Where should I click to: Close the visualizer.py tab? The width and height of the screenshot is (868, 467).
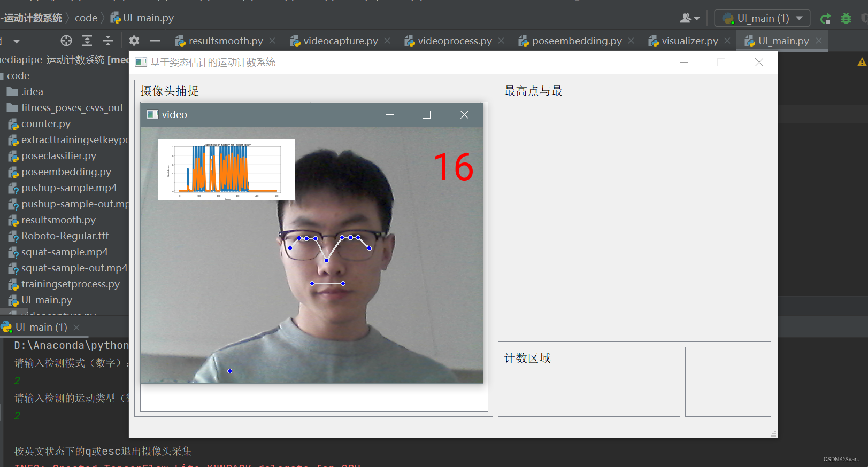click(x=727, y=41)
